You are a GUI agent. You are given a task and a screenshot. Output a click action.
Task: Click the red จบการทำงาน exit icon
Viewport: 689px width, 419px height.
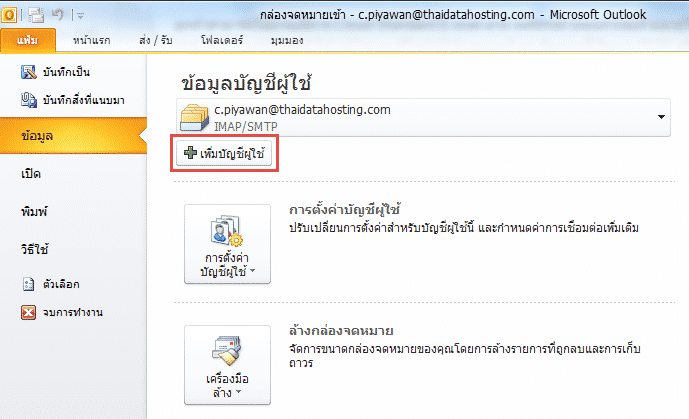[29, 312]
